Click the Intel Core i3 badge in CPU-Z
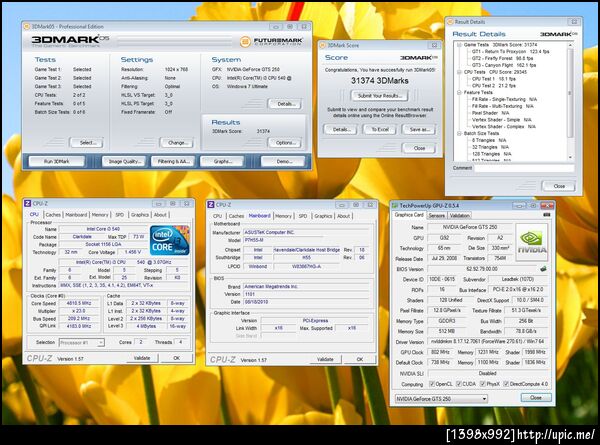The height and width of the screenshot is (445, 600). [170, 240]
